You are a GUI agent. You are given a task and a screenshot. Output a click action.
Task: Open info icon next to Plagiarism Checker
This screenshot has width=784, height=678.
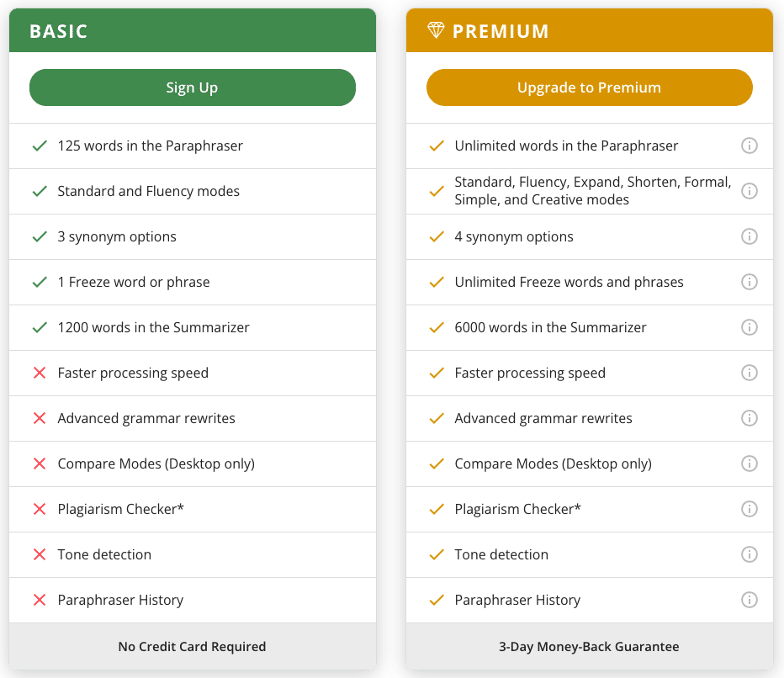(x=749, y=509)
